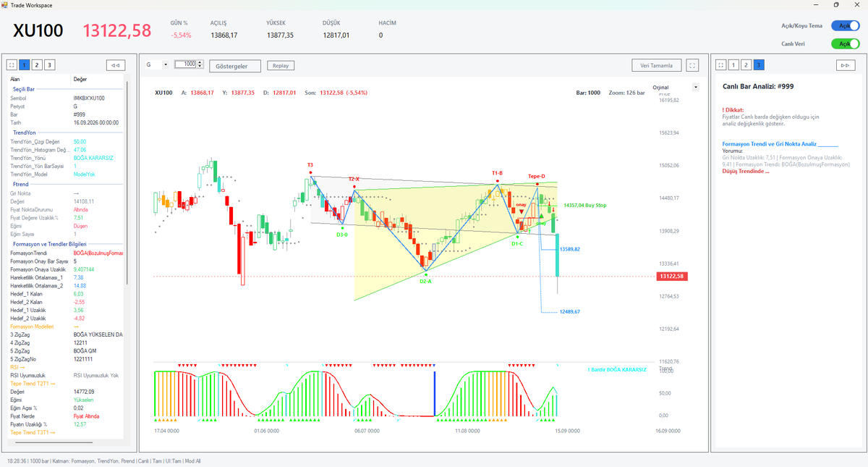Viewport: 868px width, 467px height.
Task: Click the bar count stepper up arrow
Action: click(x=200, y=62)
